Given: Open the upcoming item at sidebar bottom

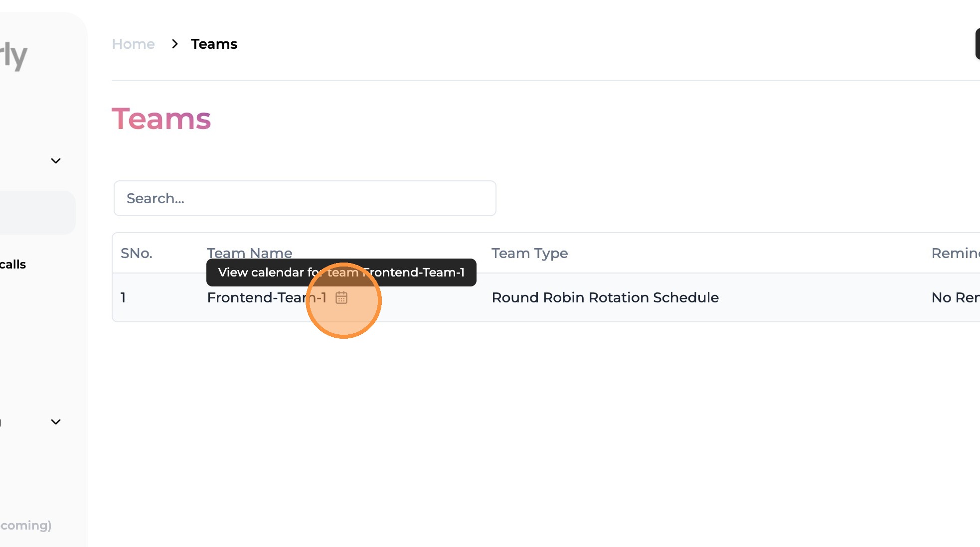Looking at the screenshot, I should pyautogui.click(x=26, y=526).
